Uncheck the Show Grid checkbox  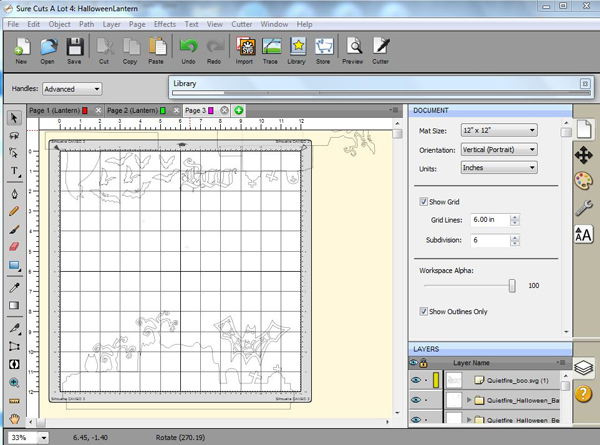(x=425, y=202)
